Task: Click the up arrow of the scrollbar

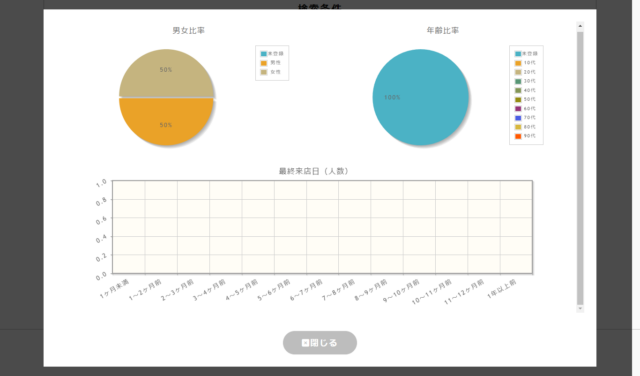Action: point(580,26)
